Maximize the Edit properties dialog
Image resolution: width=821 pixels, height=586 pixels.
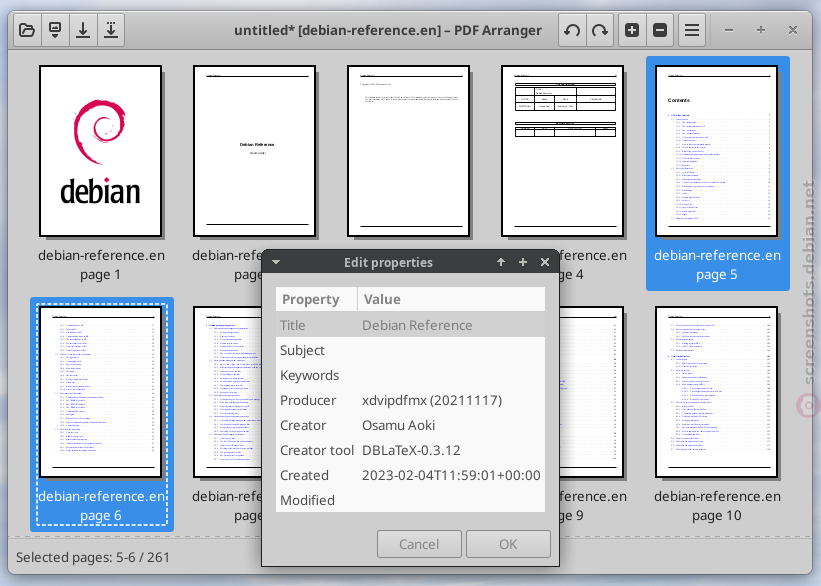tap(523, 262)
